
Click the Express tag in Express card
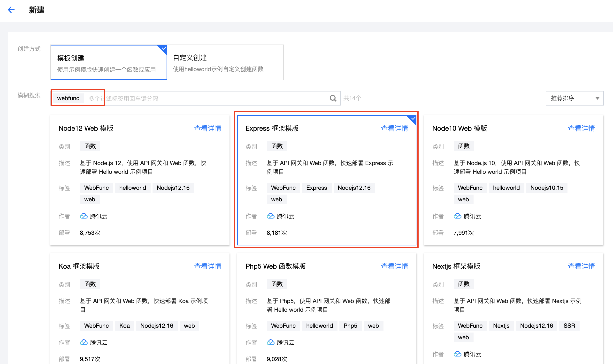pyautogui.click(x=316, y=188)
